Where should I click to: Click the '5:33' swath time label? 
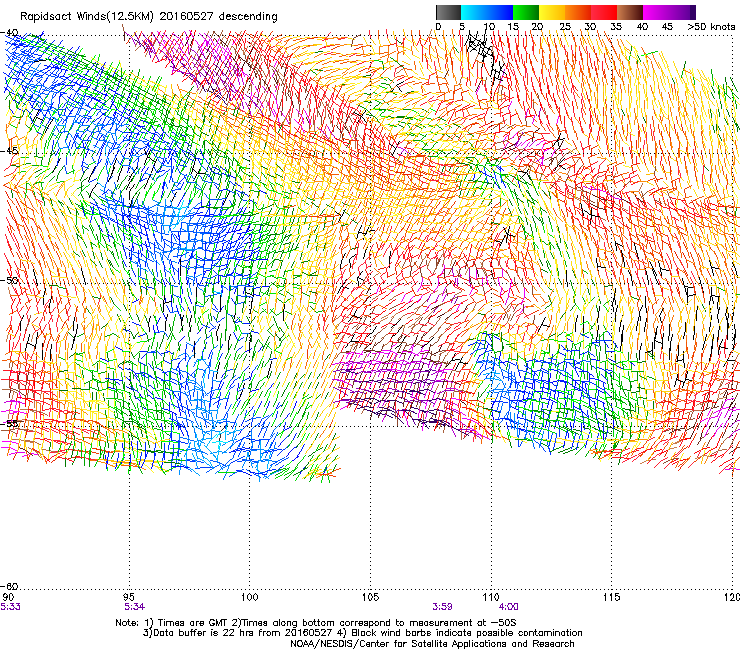(x=10, y=607)
